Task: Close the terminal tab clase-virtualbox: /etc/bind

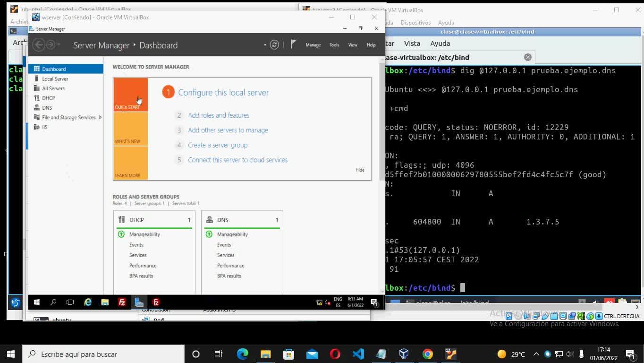Action: (528, 57)
